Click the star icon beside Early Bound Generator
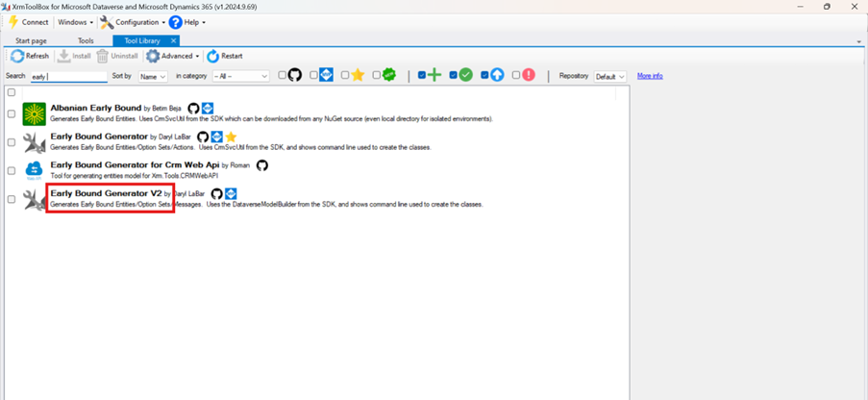This screenshot has height=400, width=868. (x=231, y=137)
